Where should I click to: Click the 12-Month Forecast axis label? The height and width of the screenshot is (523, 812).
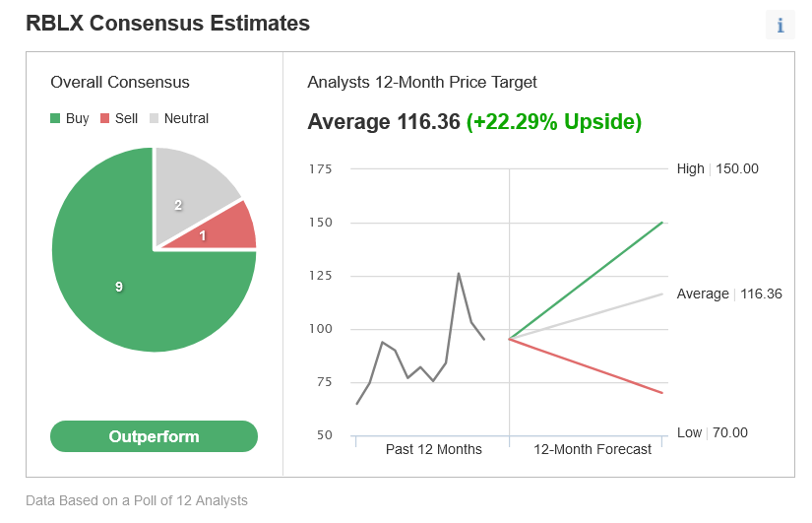[x=593, y=449]
